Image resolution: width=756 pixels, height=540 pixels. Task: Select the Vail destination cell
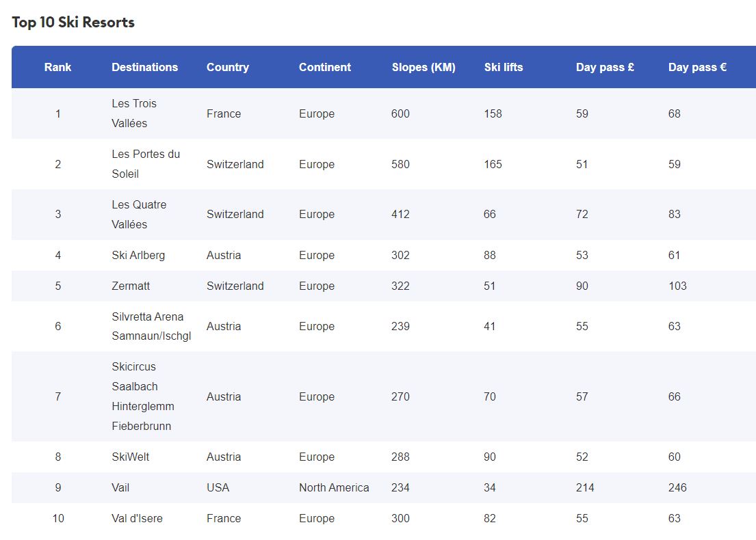point(120,487)
